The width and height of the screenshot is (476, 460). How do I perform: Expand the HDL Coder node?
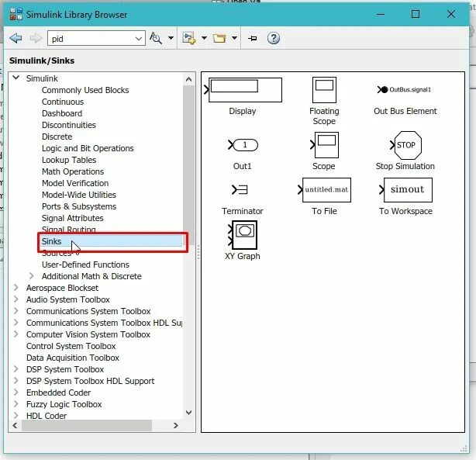tap(16, 415)
